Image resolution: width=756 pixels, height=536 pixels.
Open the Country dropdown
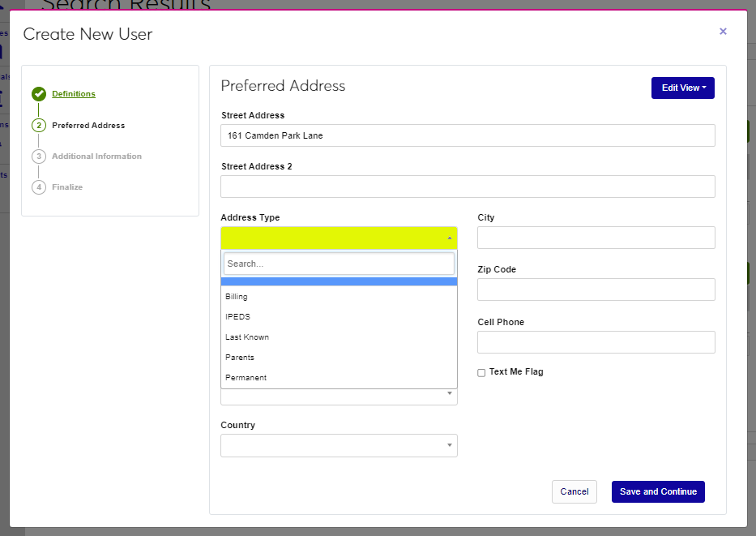click(x=339, y=446)
